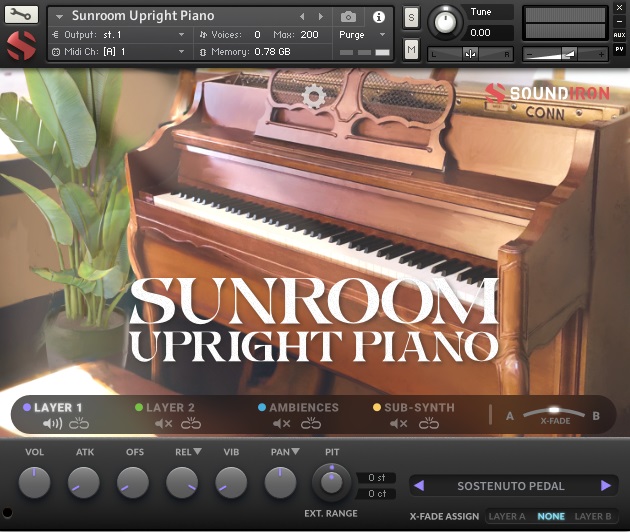Open the Midi Ch dropdown
Screen dimensions: 630x532
tap(181, 51)
